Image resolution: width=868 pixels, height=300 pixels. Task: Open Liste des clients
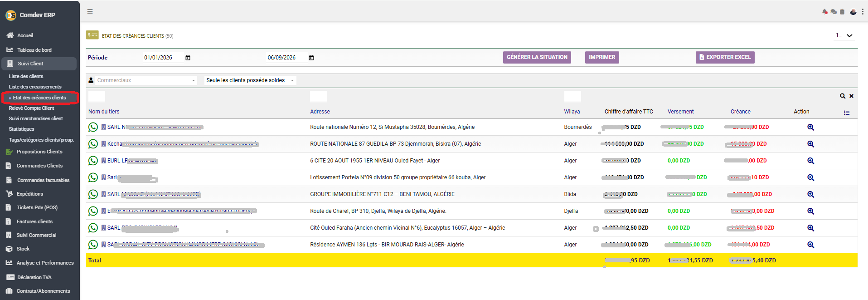tap(26, 76)
